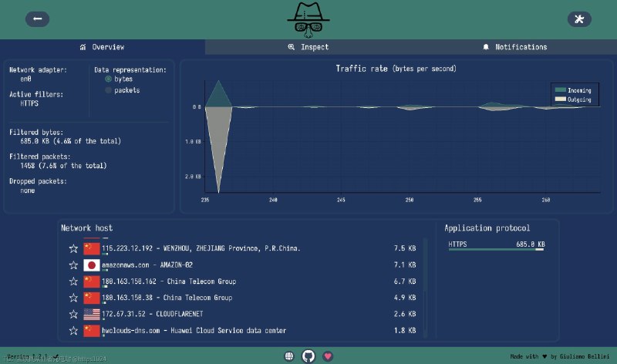
Task: Click Made with love by Giuliano Bellini
Action: [560, 356]
